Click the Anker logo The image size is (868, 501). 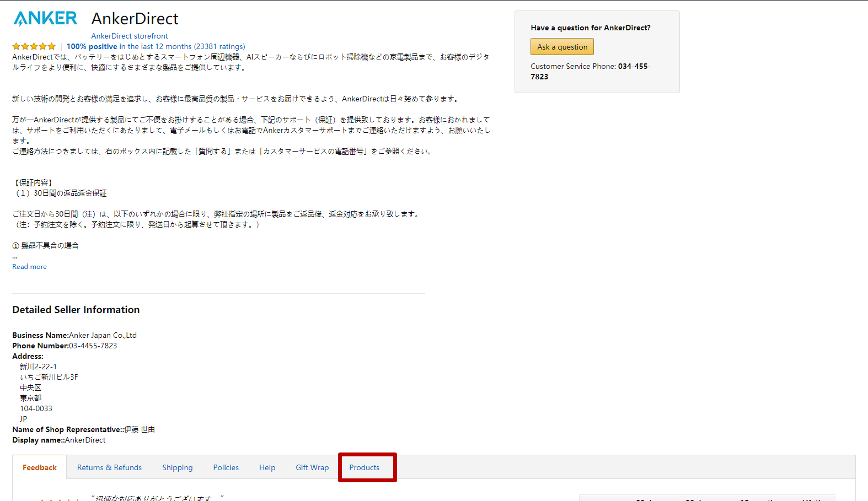point(45,18)
